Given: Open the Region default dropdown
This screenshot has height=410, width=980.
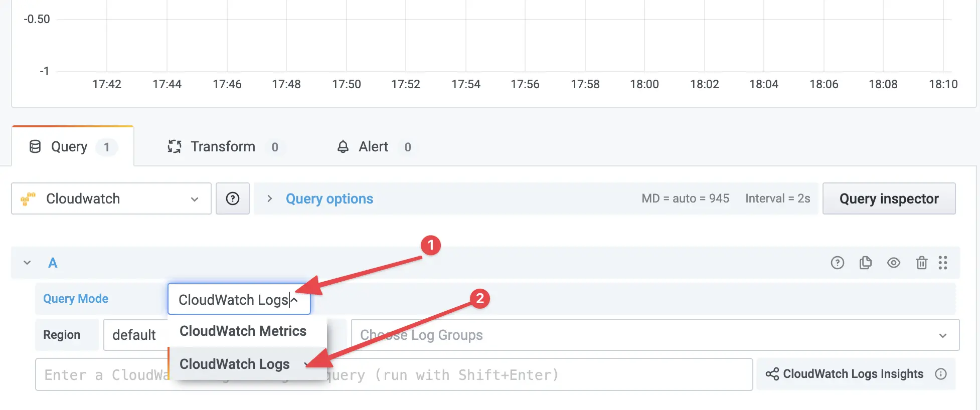Looking at the screenshot, I should tap(135, 335).
